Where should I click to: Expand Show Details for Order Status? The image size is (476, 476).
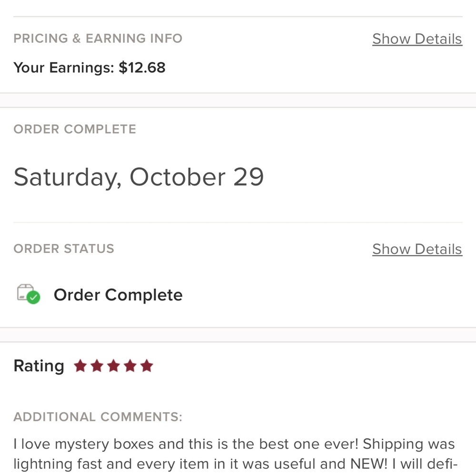417,249
